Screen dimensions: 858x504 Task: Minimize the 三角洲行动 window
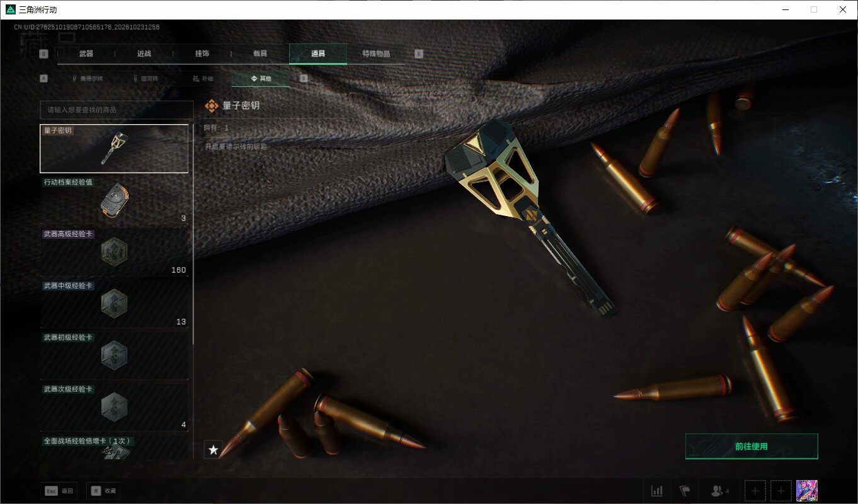(785, 9)
